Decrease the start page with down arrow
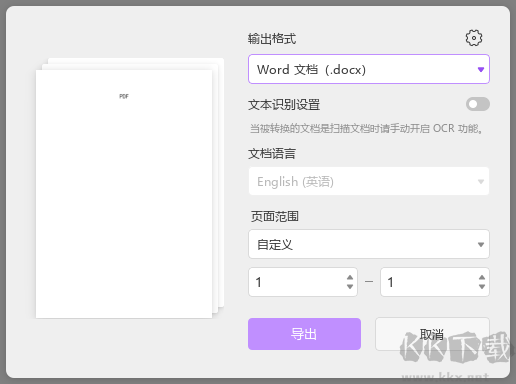The image size is (516, 384). (x=350, y=287)
